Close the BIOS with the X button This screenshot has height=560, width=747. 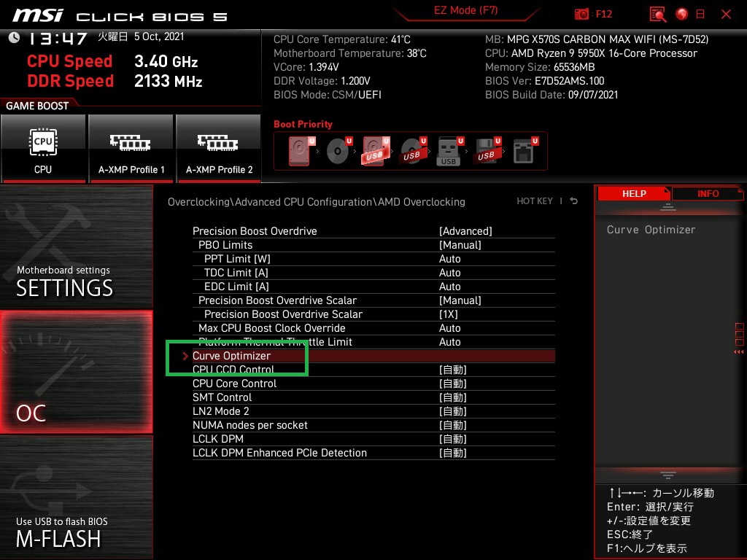(x=726, y=15)
